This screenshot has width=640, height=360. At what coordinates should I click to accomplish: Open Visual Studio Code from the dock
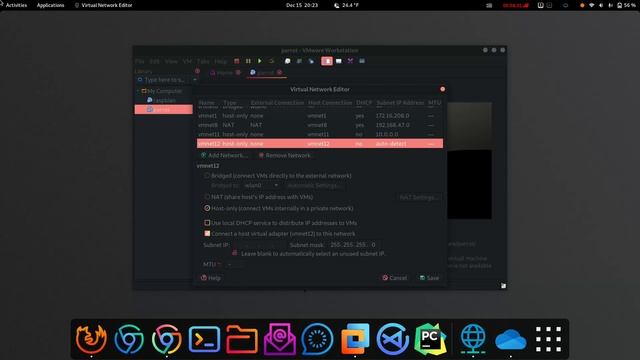tap(393, 339)
